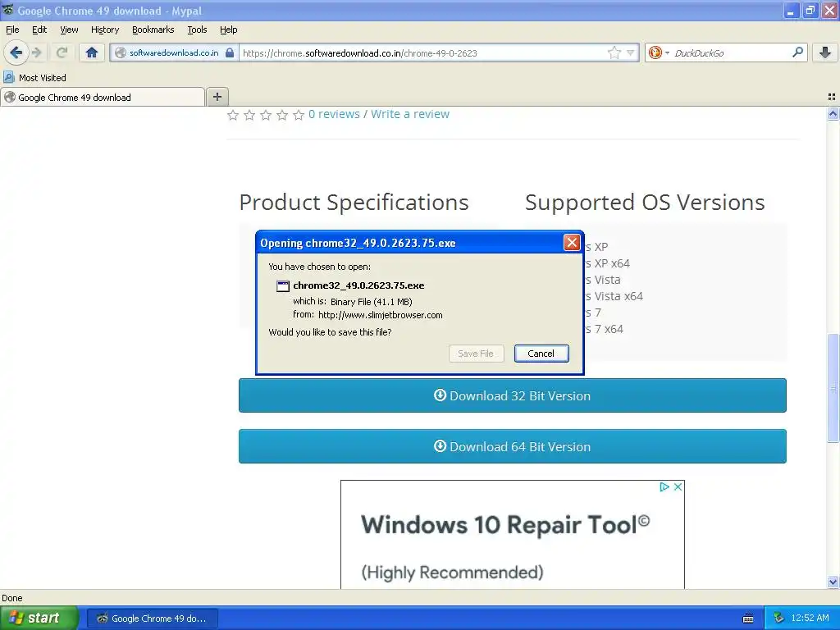
Task: Click Save File in download dialog
Action: coord(476,354)
